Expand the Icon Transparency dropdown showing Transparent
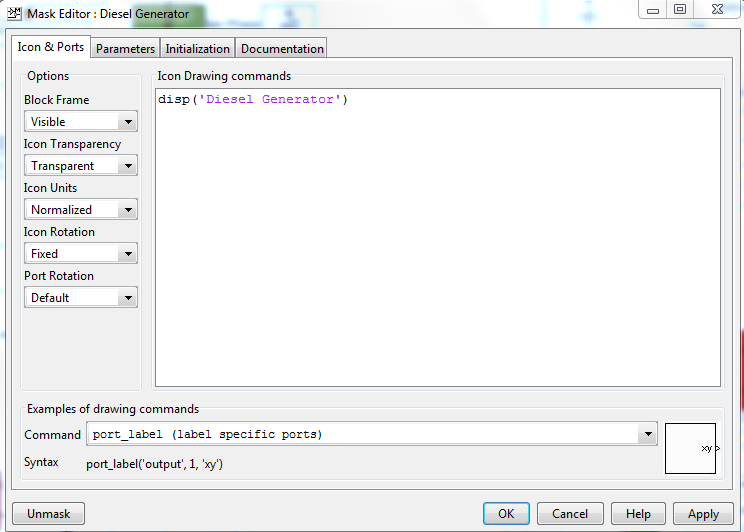Viewport: 744px width, 532px height. pos(81,166)
